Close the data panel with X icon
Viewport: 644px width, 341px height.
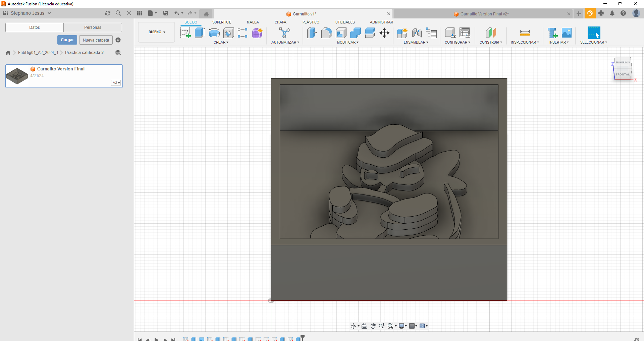129,13
